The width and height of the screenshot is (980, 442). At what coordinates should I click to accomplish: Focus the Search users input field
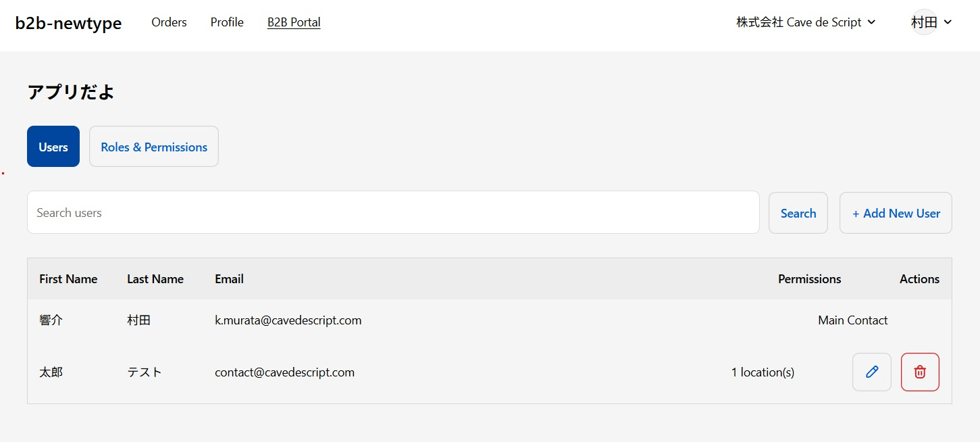393,213
